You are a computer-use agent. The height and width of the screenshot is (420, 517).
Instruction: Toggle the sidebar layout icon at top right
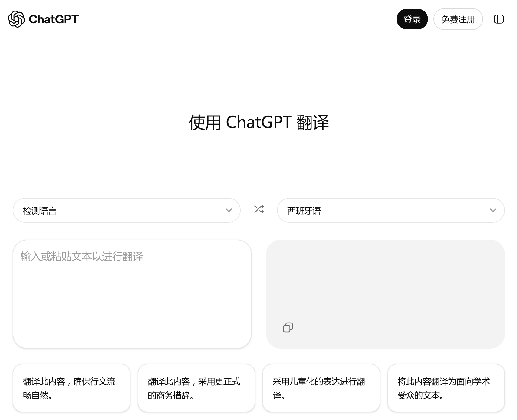pos(499,19)
